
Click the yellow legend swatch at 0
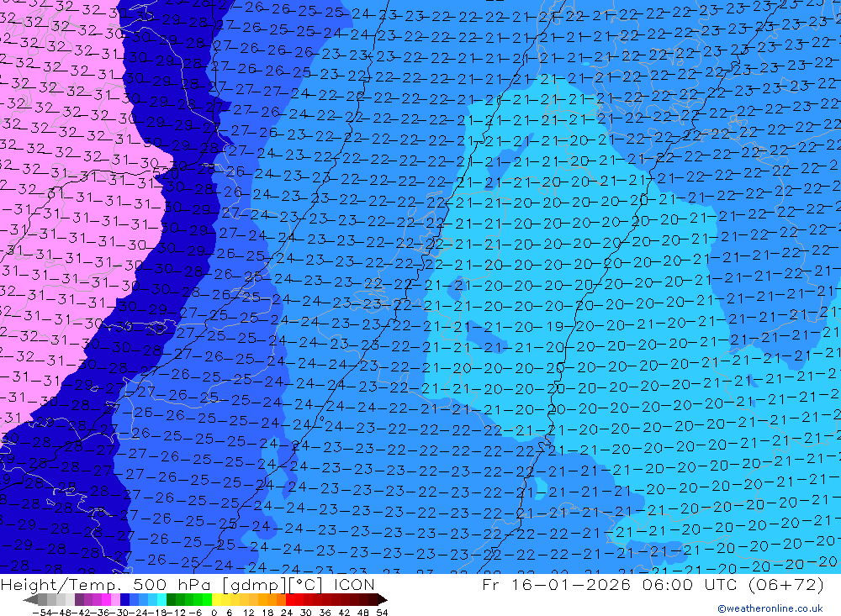click(217, 599)
